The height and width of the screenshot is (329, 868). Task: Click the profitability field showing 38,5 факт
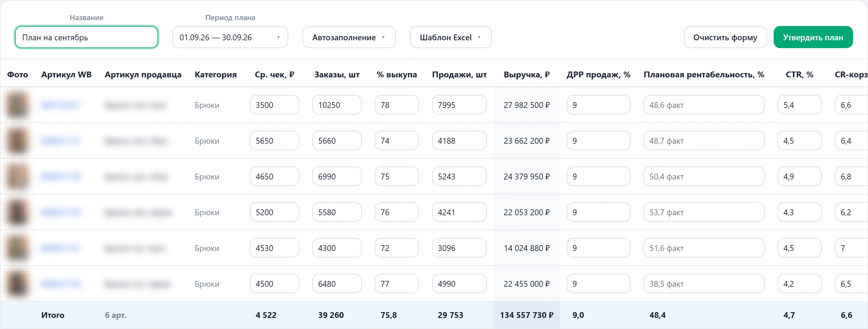point(704,284)
